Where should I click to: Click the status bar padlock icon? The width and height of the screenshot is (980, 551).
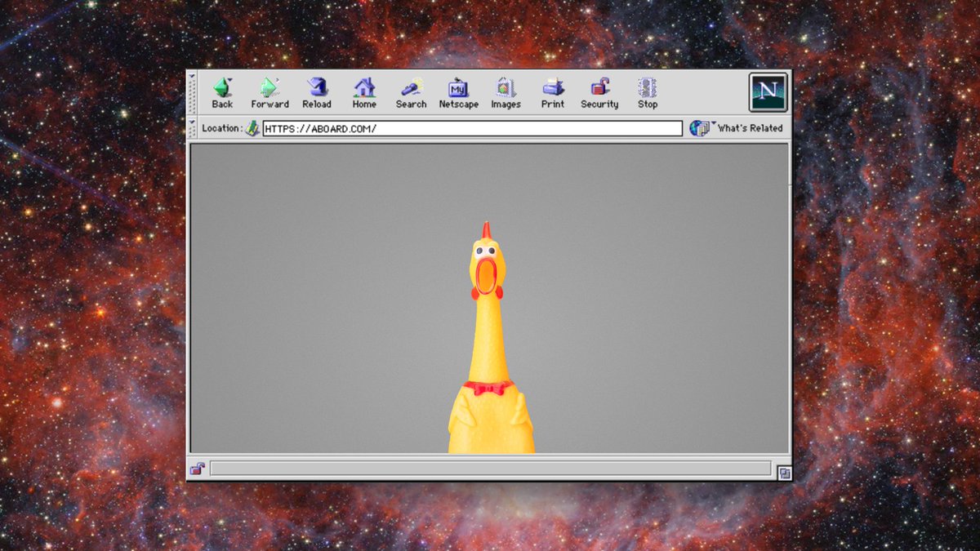click(x=197, y=469)
